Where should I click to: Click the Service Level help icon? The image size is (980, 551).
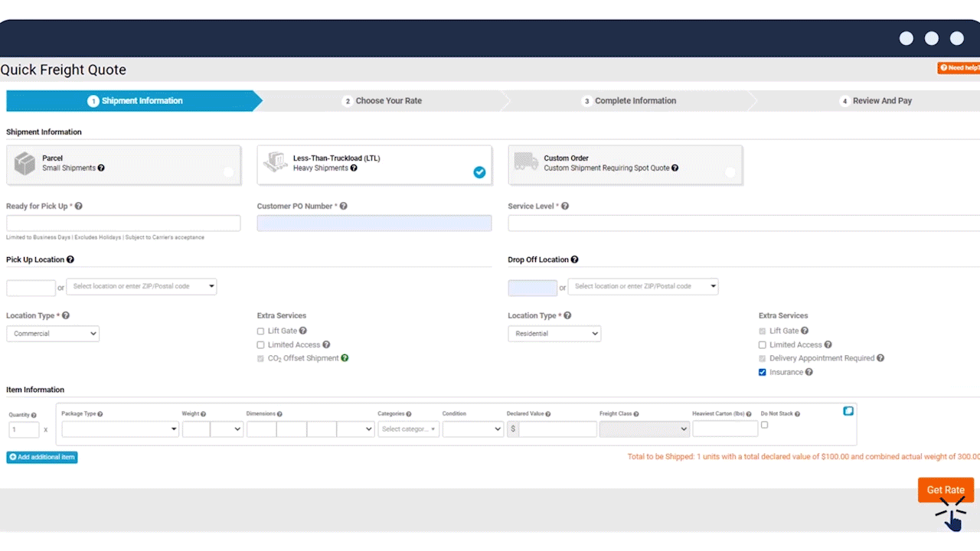pyautogui.click(x=565, y=207)
